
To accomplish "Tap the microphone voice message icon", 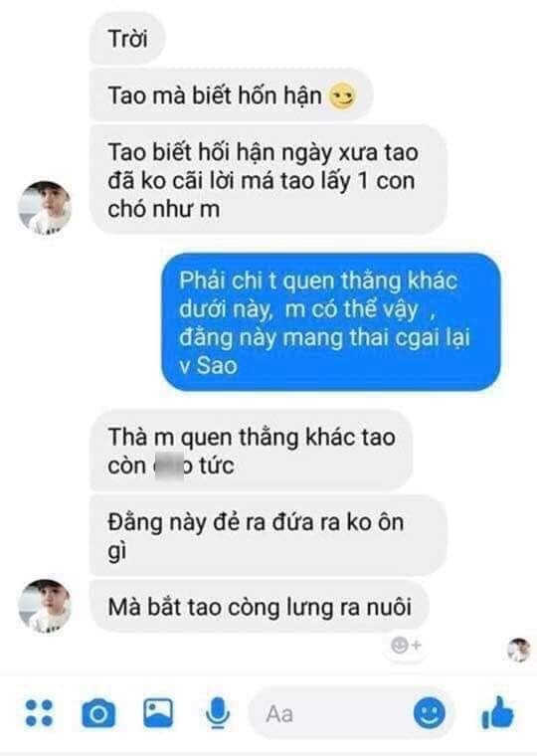I will [x=218, y=712].
